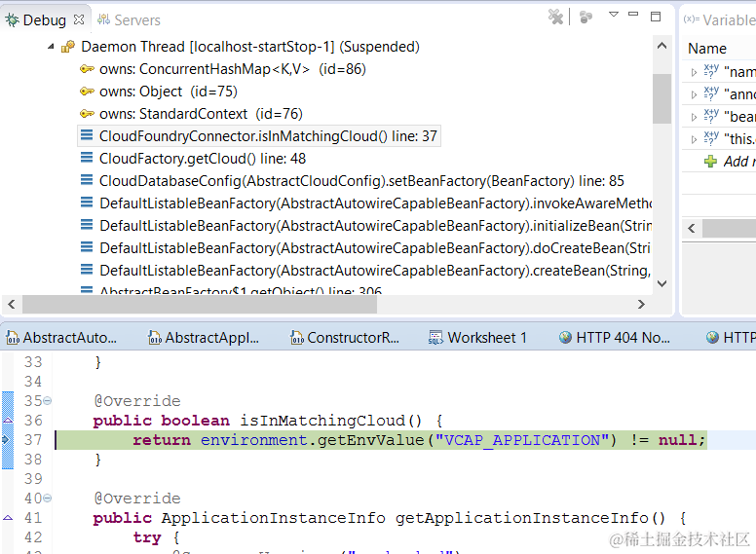756x554 pixels.
Task: Open the HTTP 404 No... browser tab
Action: (x=614, y=338)
